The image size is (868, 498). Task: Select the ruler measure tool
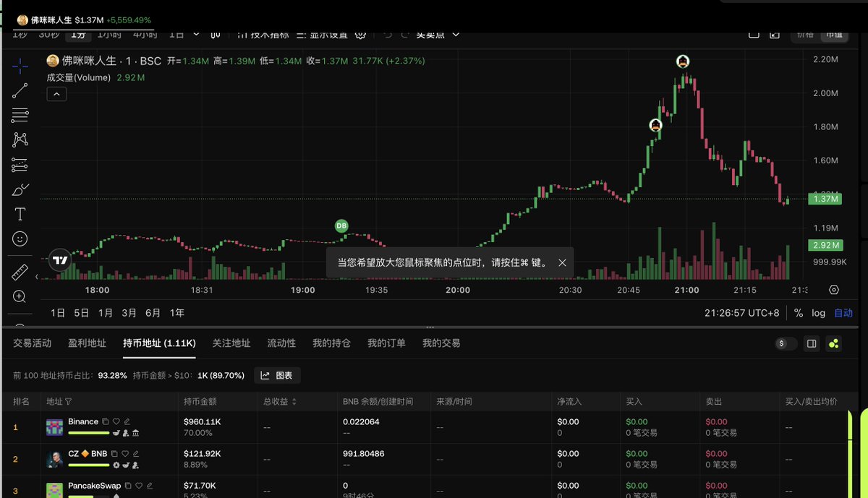[20, 272]
